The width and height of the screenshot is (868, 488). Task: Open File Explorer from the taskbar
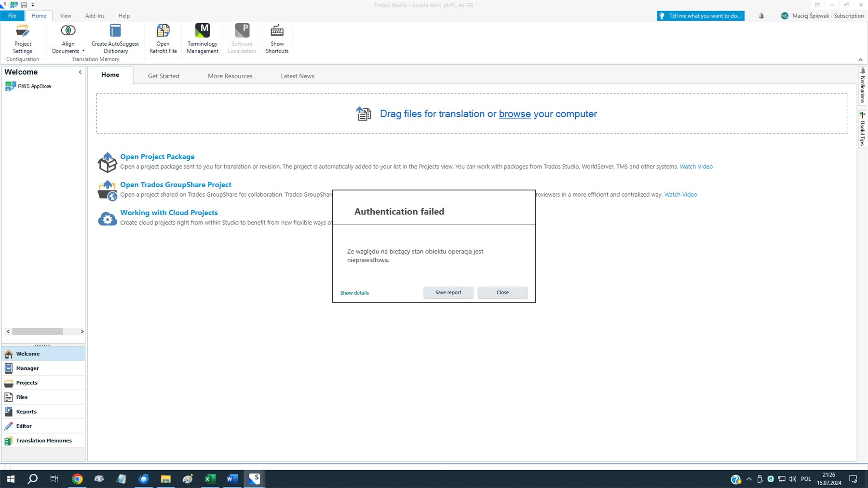click(165, 479)
